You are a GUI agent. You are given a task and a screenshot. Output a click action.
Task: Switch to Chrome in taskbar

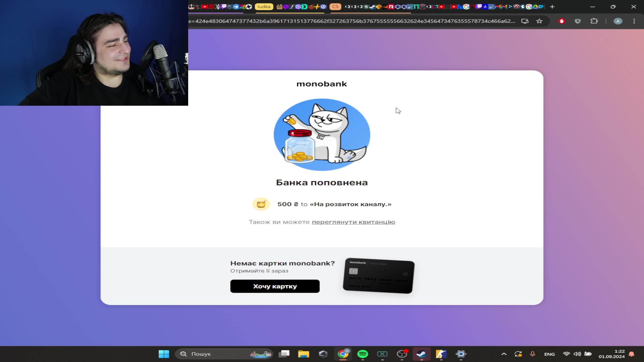tap(343, 354)
